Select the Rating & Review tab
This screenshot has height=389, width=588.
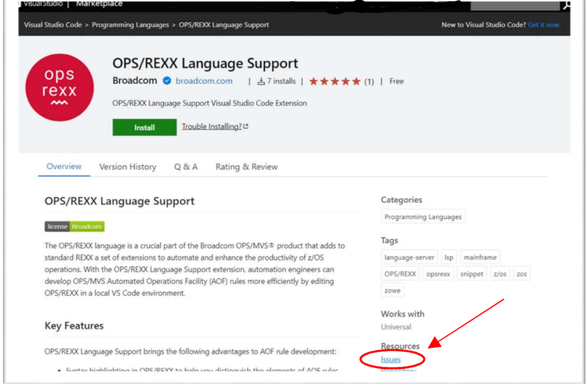(x=246, y=167)
